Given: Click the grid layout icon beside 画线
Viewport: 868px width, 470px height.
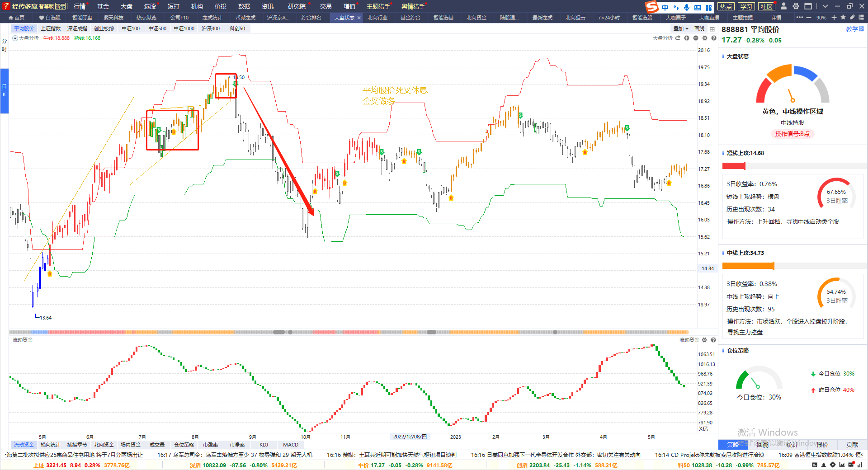Looking at the screenshot, I should click(712, 29).
